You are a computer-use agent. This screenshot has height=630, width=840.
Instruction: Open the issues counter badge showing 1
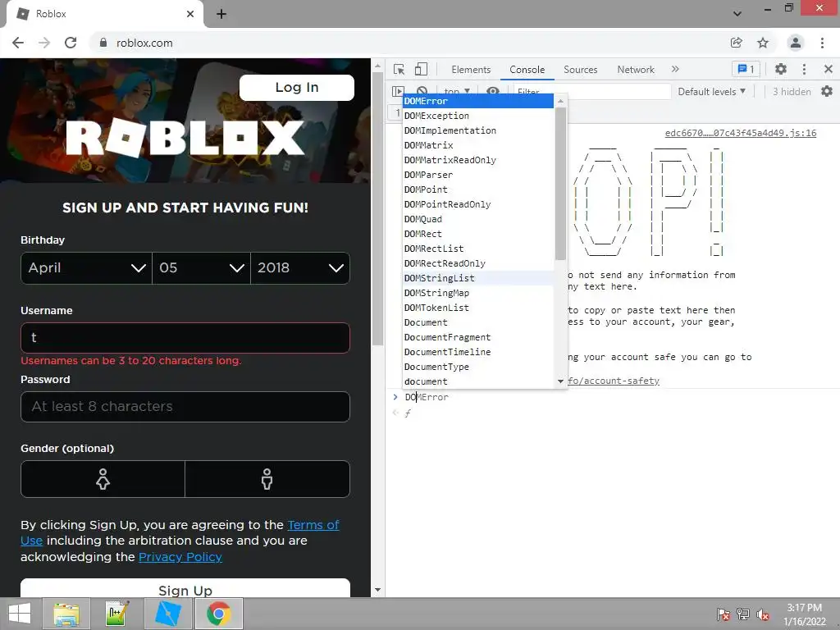pyautogui.click(x=746, y=69)
